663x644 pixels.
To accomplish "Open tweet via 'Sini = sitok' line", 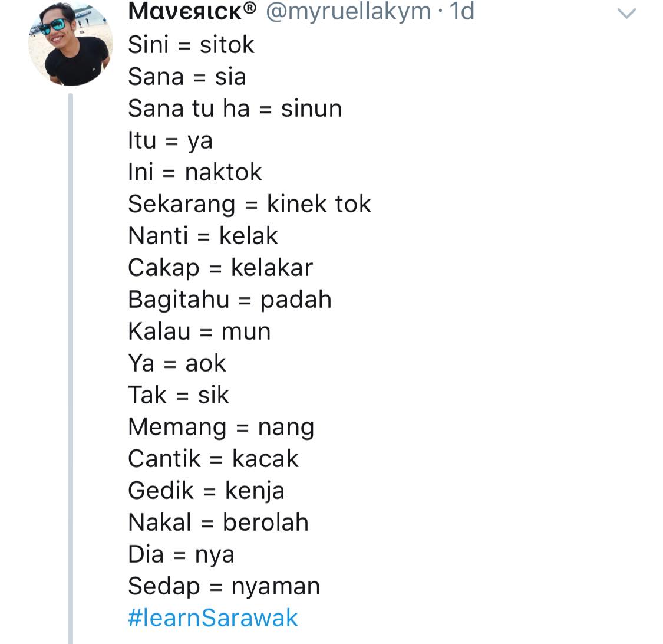I will [191, 45].
